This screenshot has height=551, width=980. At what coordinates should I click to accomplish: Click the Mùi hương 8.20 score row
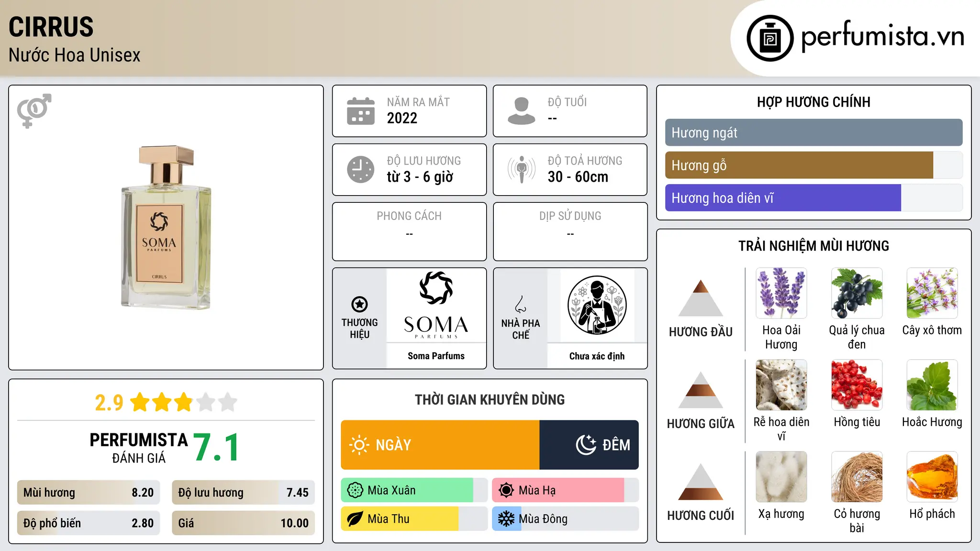click(89, 493)
